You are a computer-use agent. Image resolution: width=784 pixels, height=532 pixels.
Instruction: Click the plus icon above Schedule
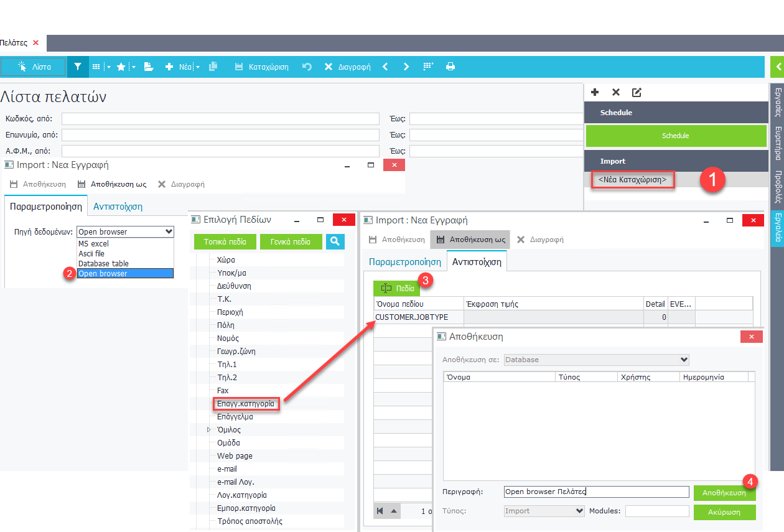(595, 92)
